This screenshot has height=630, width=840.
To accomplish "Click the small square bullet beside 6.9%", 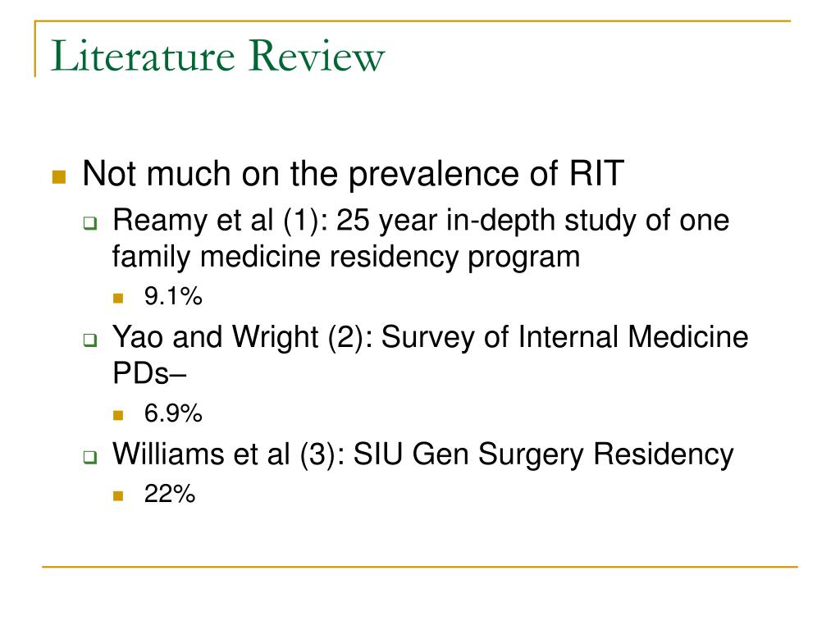I will point(118,415).
